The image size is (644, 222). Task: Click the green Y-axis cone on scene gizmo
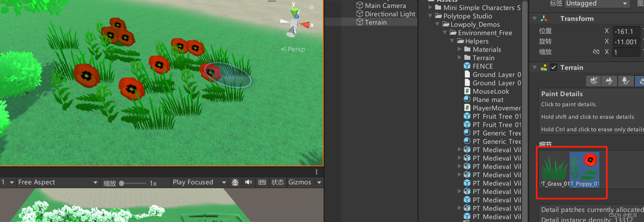[x=295, y=13]
